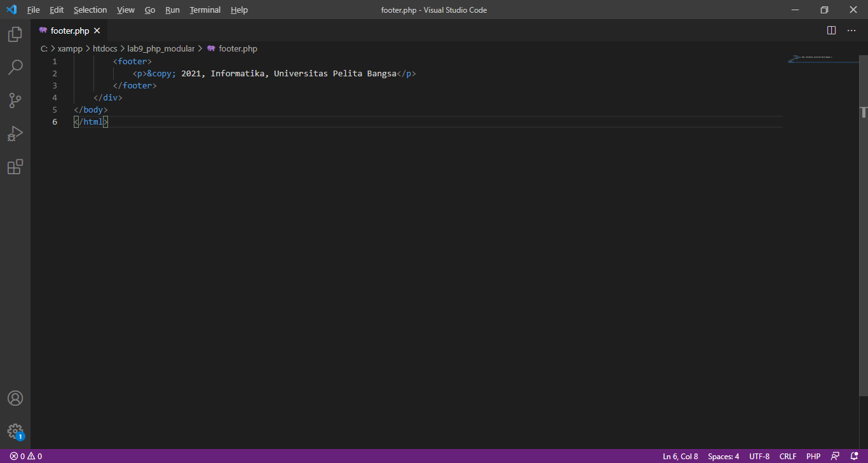Split the editor using the split icon

click(x=831, y=30)
